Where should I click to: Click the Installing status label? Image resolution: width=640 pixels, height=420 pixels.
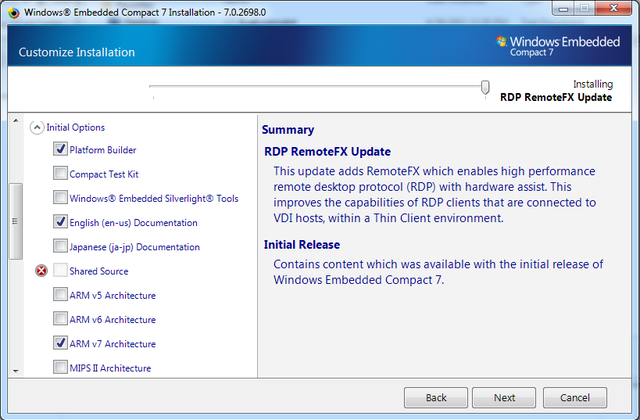pyautogui.click(x=593, y=84)
